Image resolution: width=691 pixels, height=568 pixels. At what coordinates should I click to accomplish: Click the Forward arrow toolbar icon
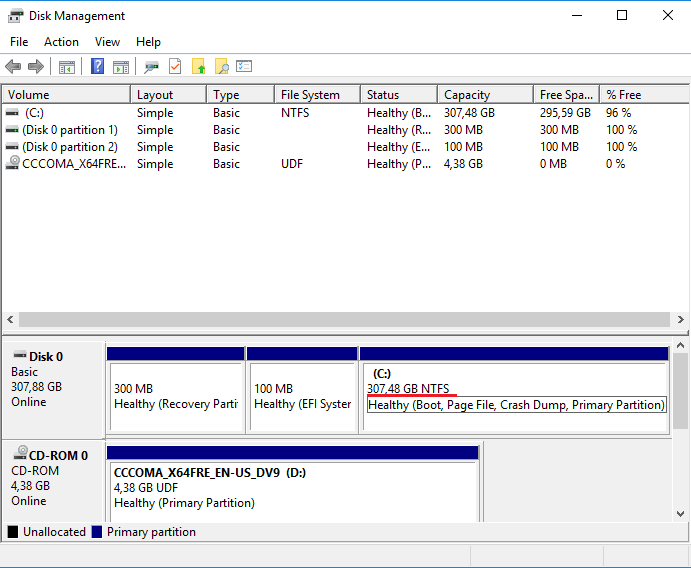click(x=36, y=67)
